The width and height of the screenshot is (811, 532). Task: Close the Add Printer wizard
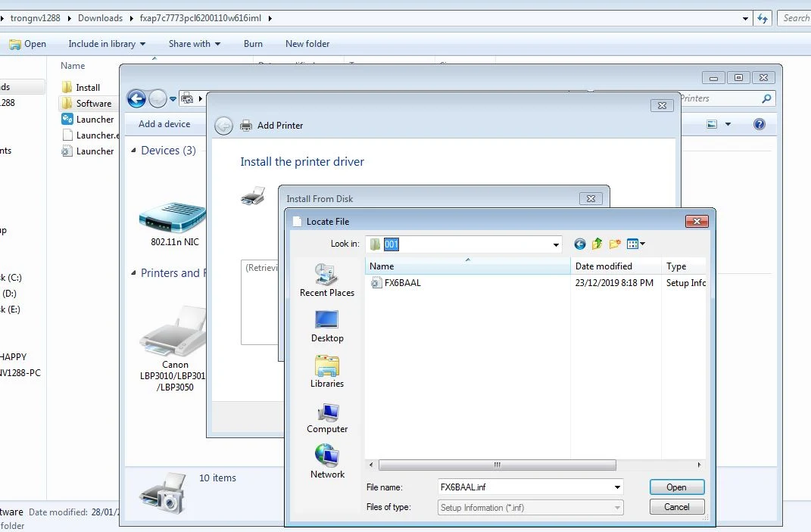(662, 105)
